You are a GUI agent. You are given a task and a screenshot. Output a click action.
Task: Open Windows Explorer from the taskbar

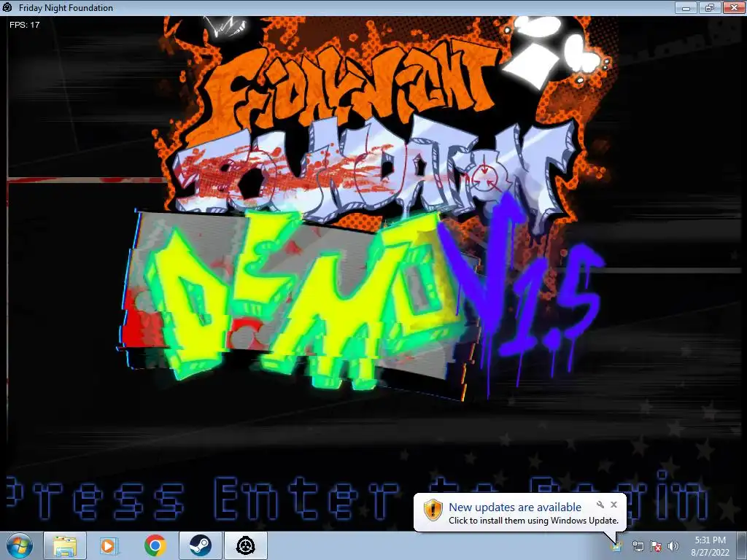click(65, 545)
